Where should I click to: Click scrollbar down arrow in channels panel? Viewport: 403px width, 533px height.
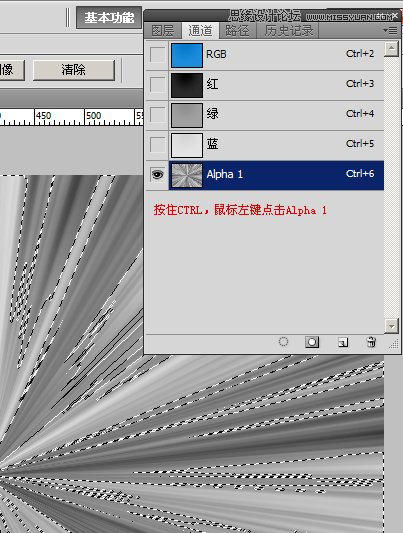click(x=391, y=326)
